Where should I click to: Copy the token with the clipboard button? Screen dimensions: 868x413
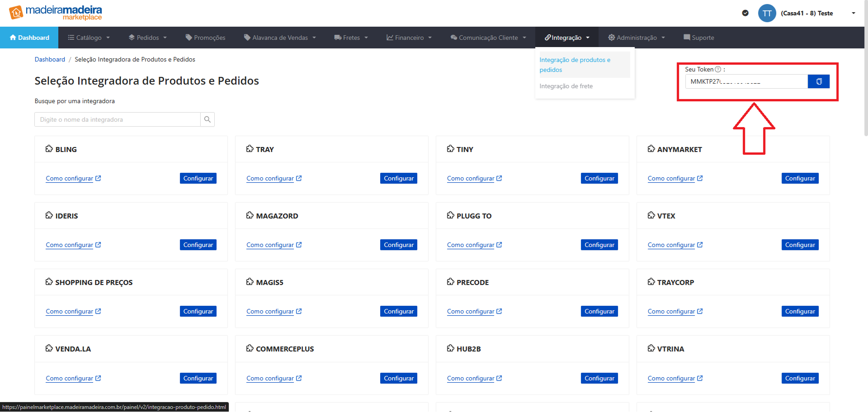click(818, 81)
